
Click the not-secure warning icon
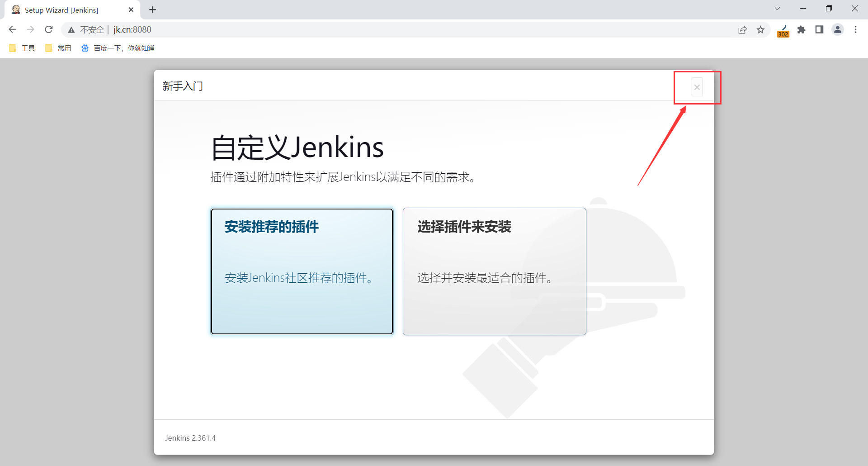click(x=71, y=30)
